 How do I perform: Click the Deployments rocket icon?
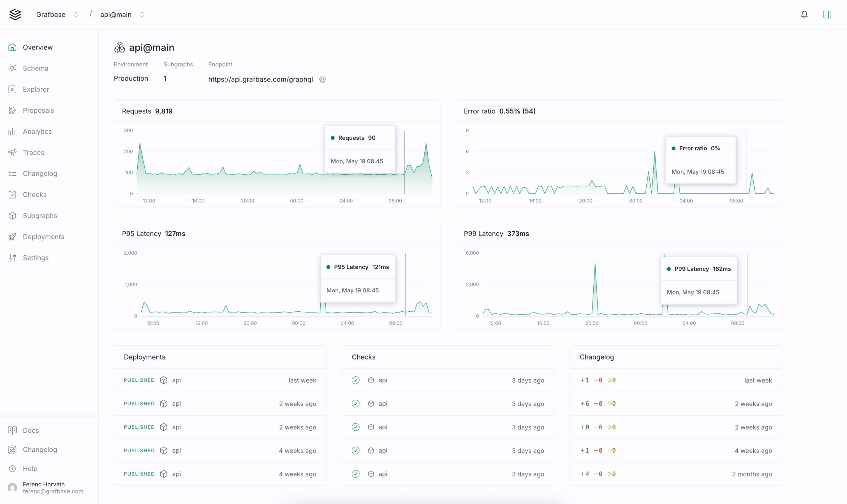point(13,237)
